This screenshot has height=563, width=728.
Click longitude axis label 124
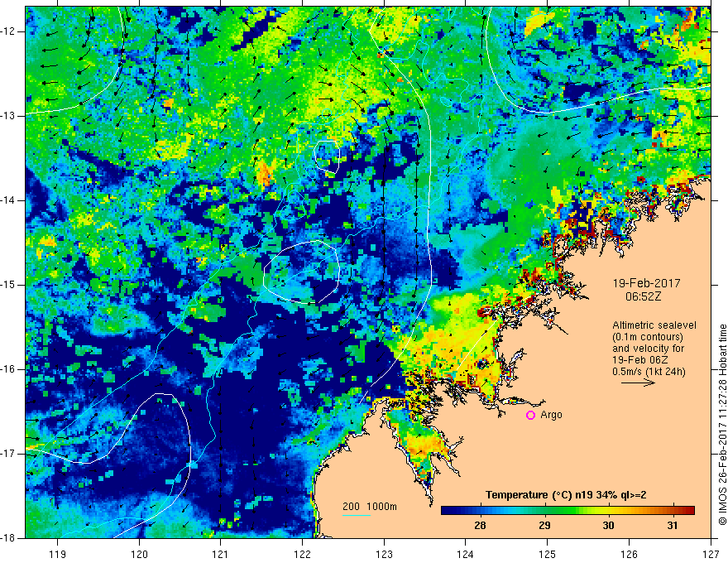466,554
